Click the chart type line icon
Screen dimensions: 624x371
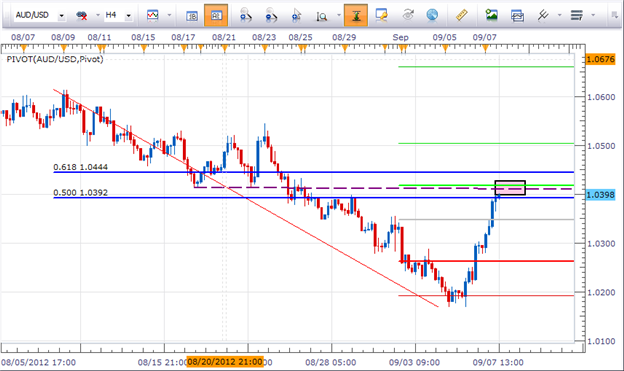[x=153, y=16]
